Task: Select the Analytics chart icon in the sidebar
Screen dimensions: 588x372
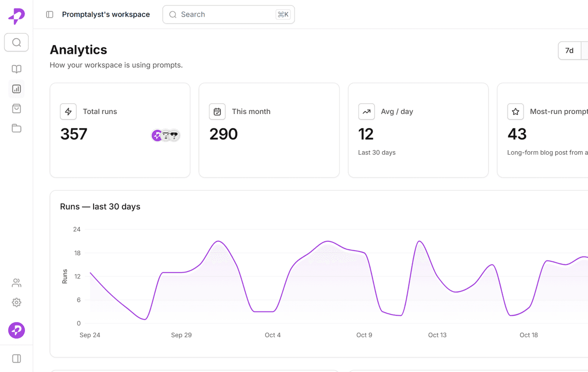Action: [x=17, y=89]
